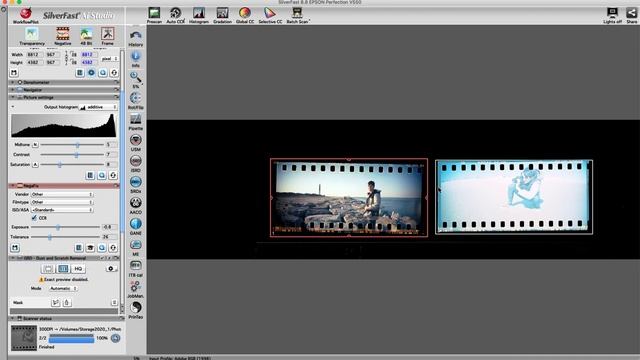Collapse the Scanner status panel

(13, 318)
